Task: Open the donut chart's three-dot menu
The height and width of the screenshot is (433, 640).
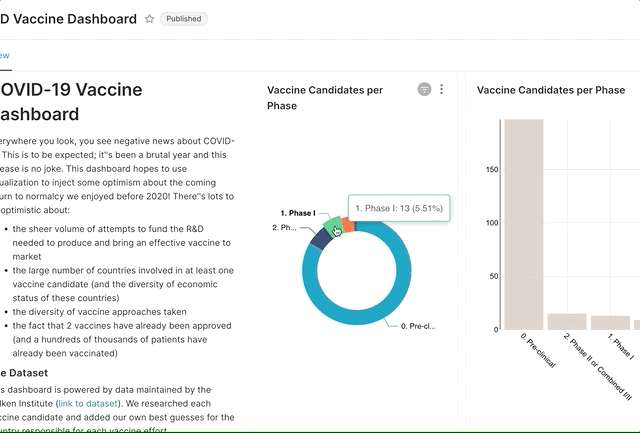Action: click(442, 90)
